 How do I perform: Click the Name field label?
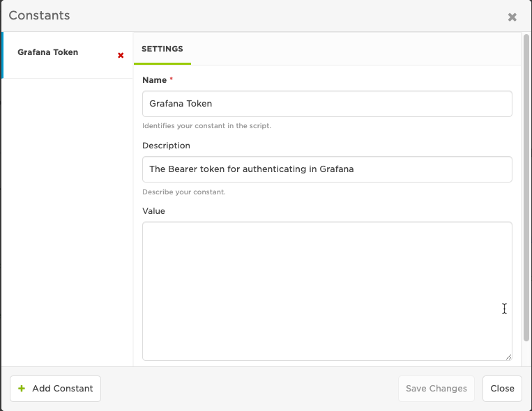click(x=154, y=80)
